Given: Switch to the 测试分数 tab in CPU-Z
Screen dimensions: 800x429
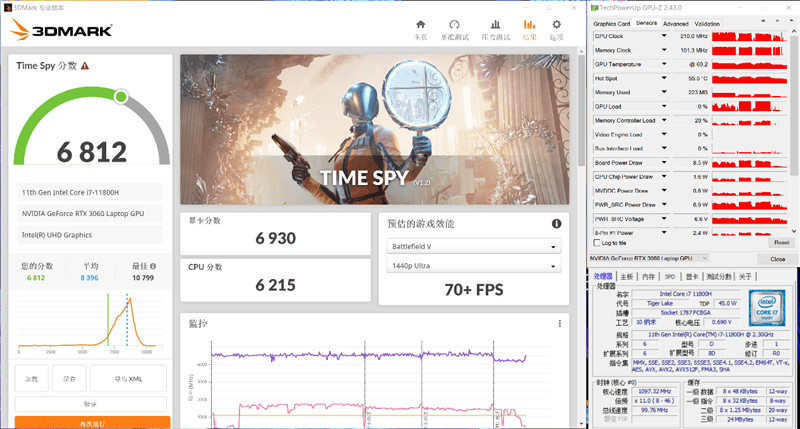Looking at the screenshot, I should pyautogui.click(x=718, y=276).
